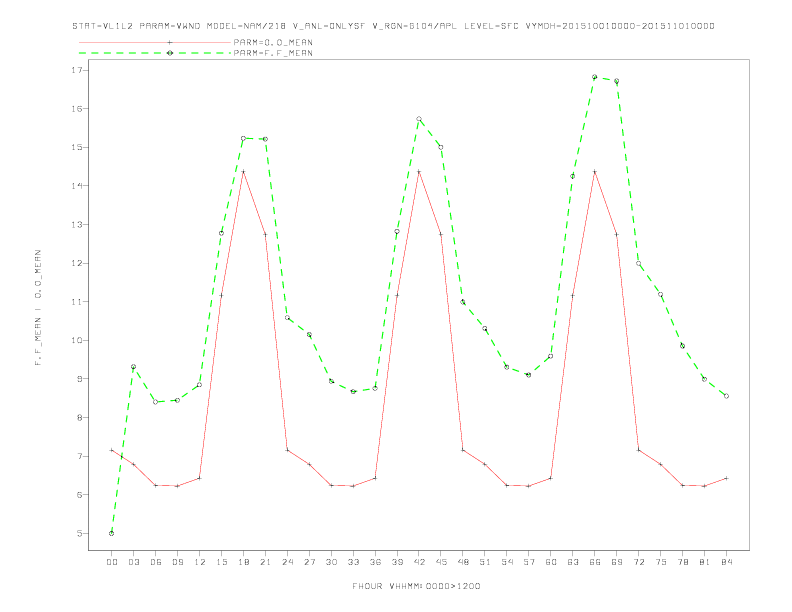Click the plus marker on red legend line
The width and height of the screenshot is (792, 612).
[170, 42]
